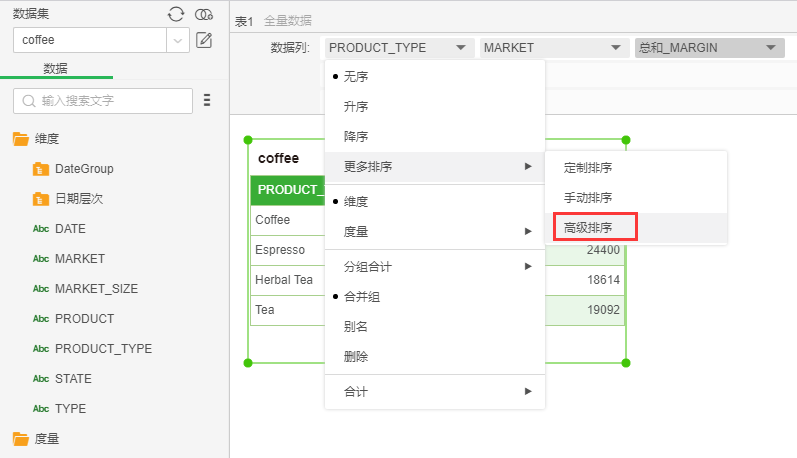
Task: Select the 维度 radio option in menu
Action: [357, 201]
